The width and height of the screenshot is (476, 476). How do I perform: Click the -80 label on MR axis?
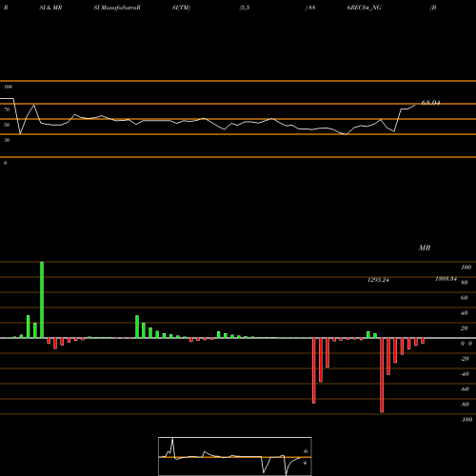[465, 405]
